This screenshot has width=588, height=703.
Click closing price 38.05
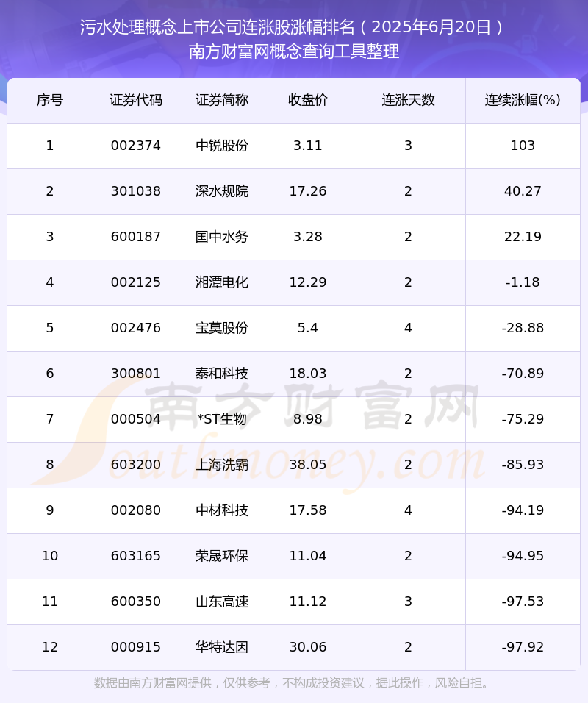click(x=308, y=465)
